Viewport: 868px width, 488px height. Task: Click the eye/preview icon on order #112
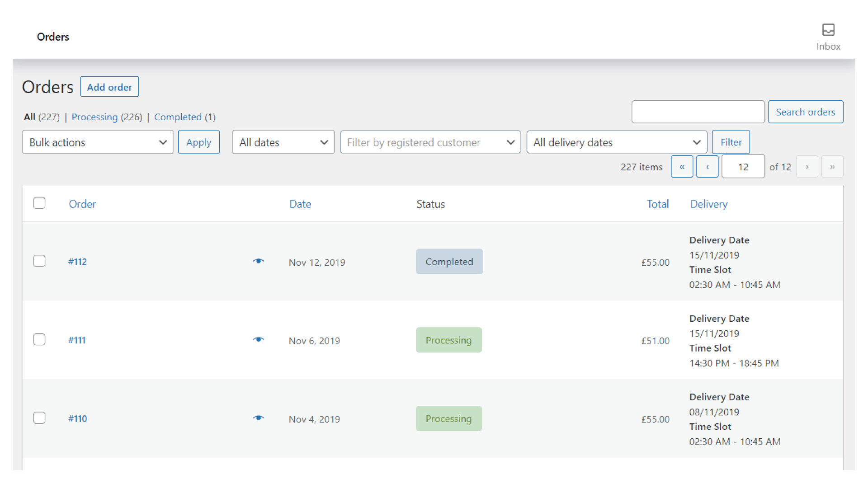point(259,261)
